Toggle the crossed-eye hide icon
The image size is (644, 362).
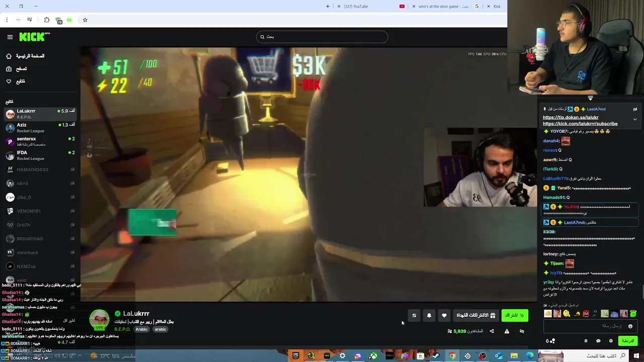522,331
